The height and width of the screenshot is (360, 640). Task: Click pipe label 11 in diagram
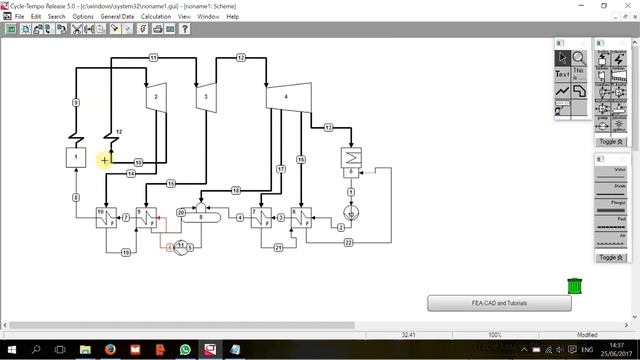pos(153,58)
